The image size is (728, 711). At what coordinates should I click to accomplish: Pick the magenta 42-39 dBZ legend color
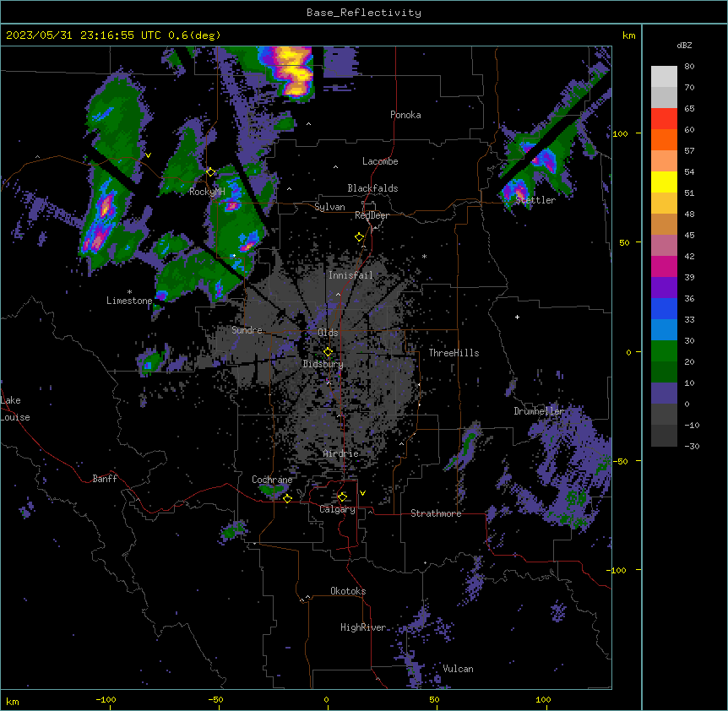click(x=664, y=266)
